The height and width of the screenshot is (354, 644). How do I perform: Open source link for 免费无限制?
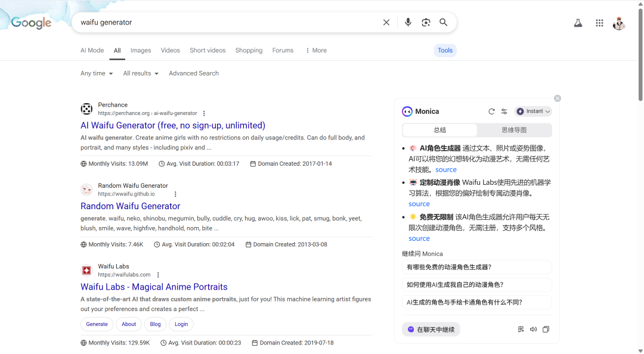click(x=419, y=238)
